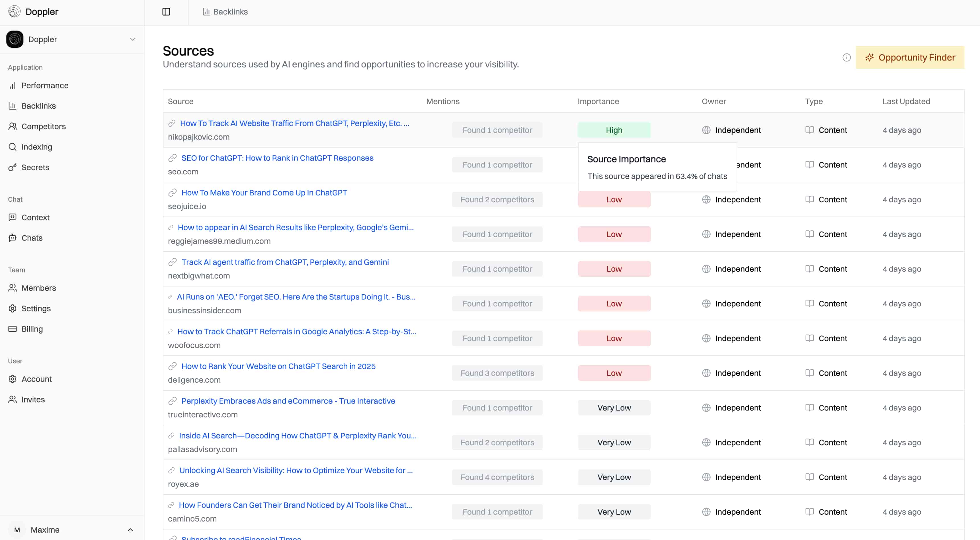Click the link icon beside the nikopajkovic.com source
The image size is (980, 540).
click(x=172, y=123)
